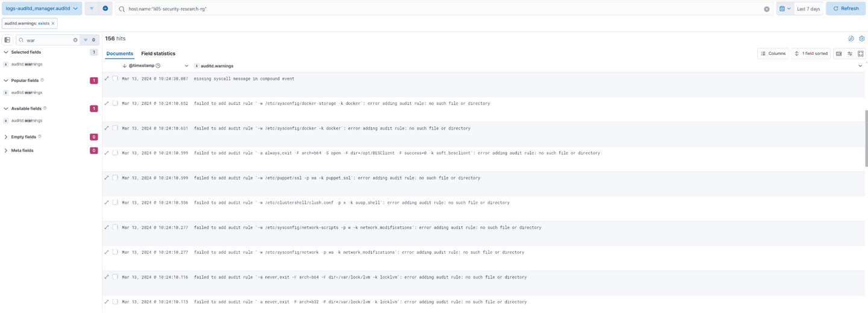This screenshot has width=868, height=313.
Task: Switch to the Field statistics tab
Action: 158,54
